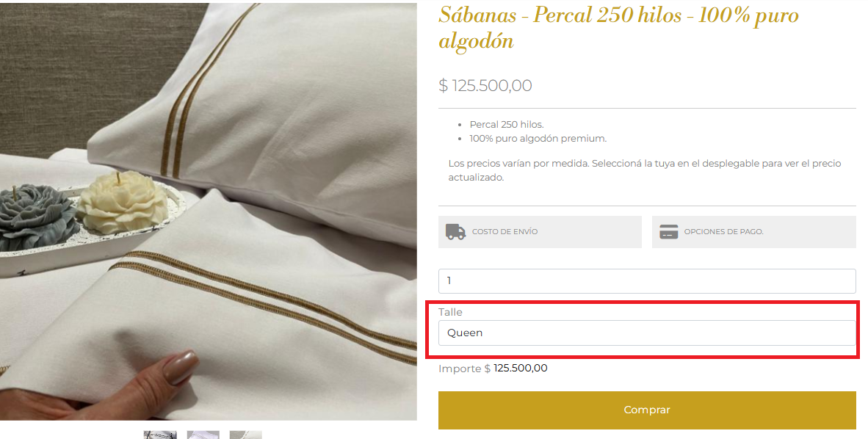868x439 pixels.
Task: Click the $ 125.500,00 price at top
Action: pos(485,85)
